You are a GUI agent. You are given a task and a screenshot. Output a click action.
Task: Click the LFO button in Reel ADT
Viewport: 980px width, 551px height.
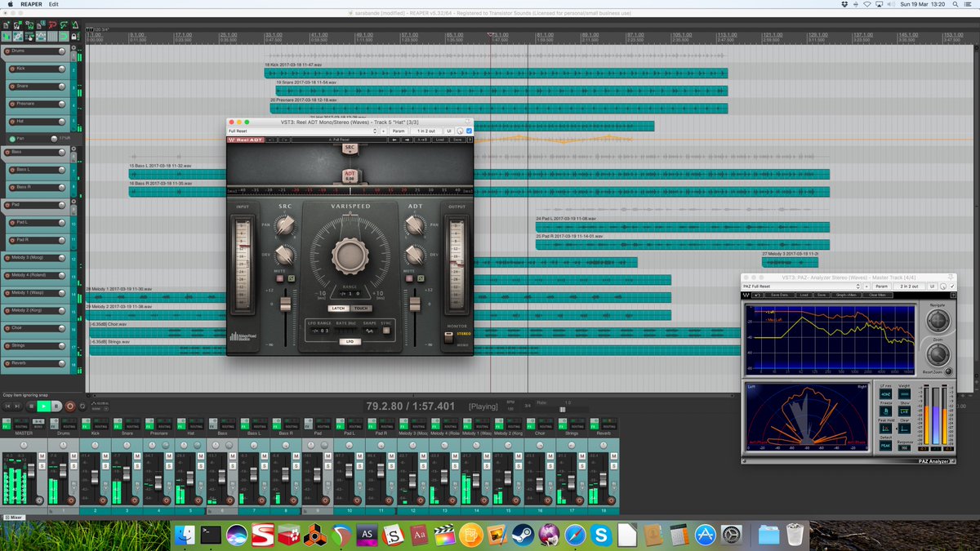point(350,341)
